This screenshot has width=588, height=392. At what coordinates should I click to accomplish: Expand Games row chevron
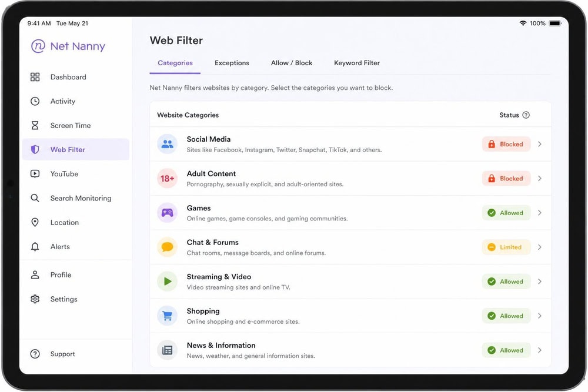tap(540, 213)
